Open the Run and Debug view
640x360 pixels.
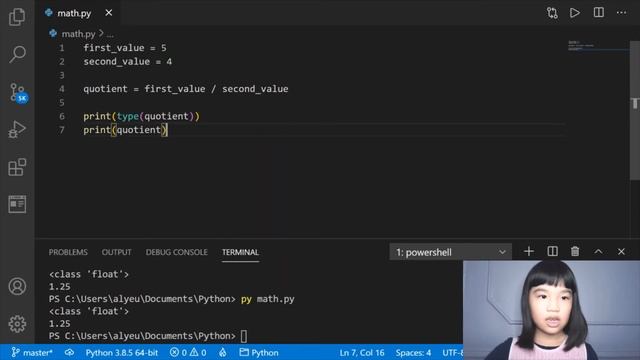pos(17,129)
